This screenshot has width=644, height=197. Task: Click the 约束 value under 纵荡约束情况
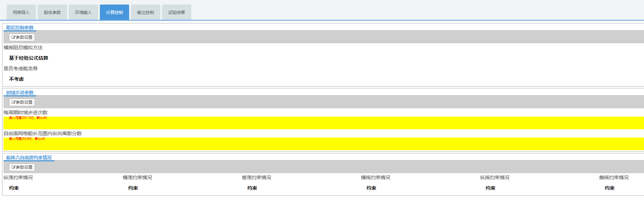pyautogui.click(x=14, y=188)
